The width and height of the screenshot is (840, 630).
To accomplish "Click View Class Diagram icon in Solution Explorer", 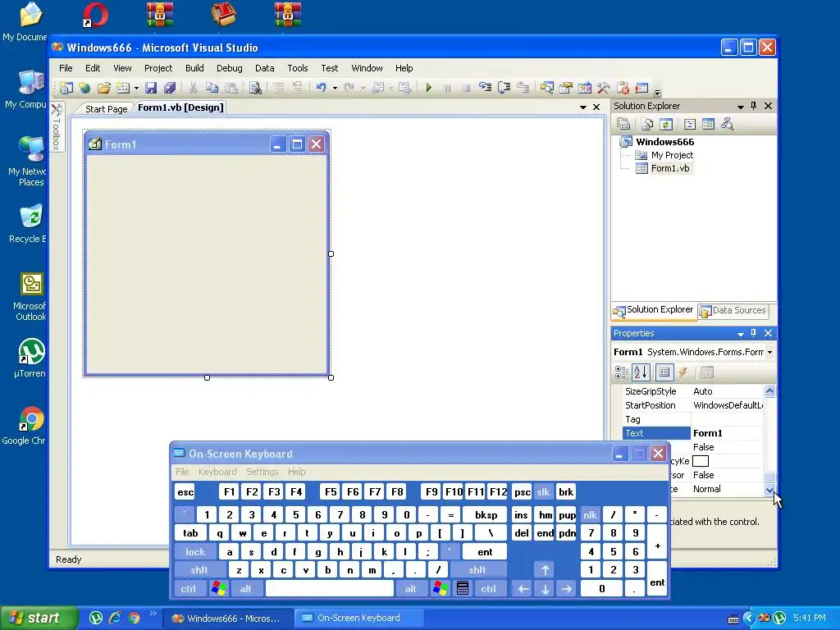I will point(727,125).
